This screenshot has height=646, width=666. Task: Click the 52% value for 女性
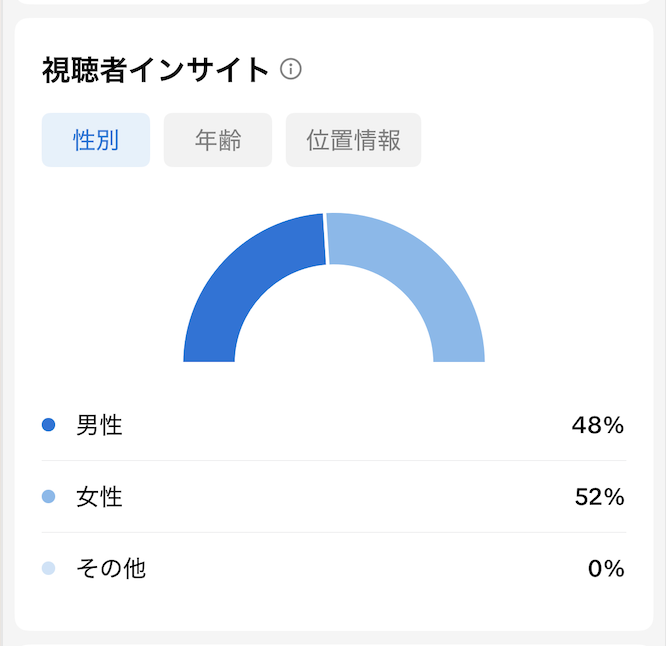pyautogui.click(x=599, y=497)
